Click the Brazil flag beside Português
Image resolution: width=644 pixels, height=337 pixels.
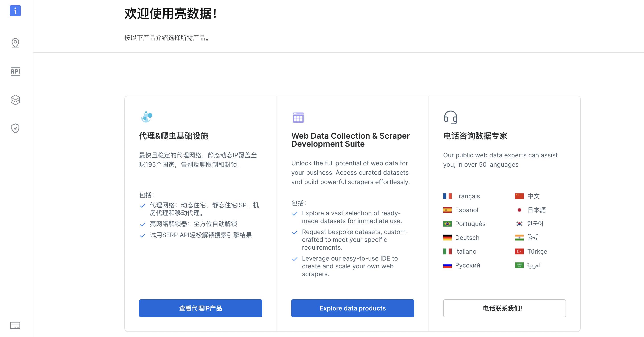[447, 224]
